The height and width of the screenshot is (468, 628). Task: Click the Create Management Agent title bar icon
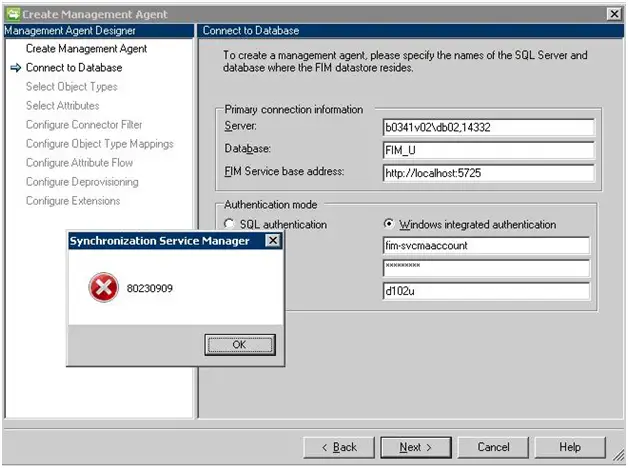[x=13, y=14]
